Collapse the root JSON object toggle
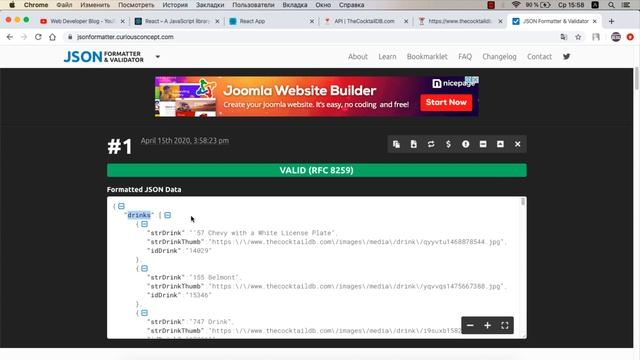The image size is (640, 360). pos(121,206)
